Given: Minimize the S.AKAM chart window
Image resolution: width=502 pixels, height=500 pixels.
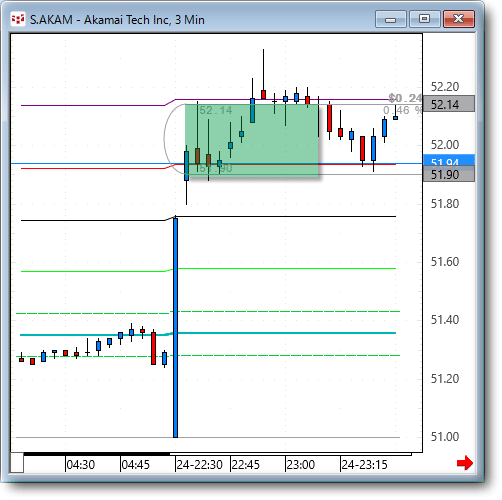Looking at the screenshot, I should (390, 19).
